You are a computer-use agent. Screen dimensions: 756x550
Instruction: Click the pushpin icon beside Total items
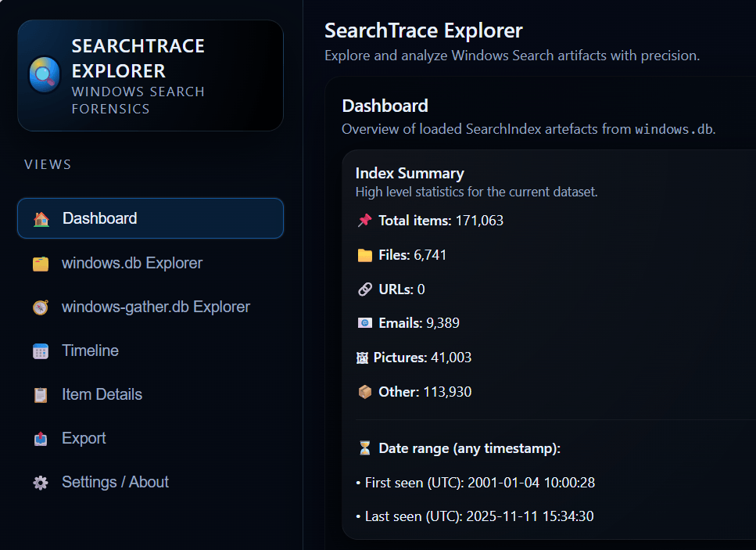pyautogui.click(x=364, y=221)
